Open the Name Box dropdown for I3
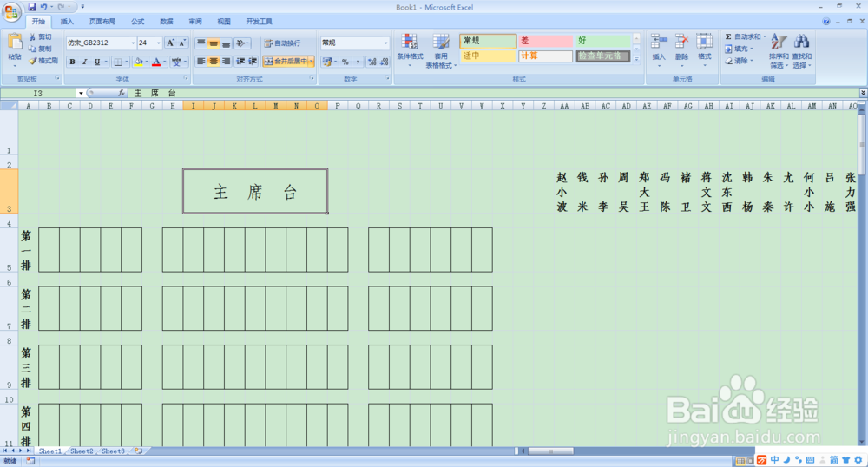This screenshot has height=467, width=868. tap(81, 93)
